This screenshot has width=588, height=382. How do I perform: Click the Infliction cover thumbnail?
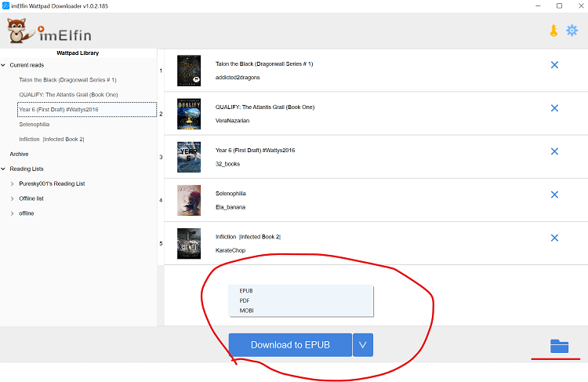(x=189, y=243)
